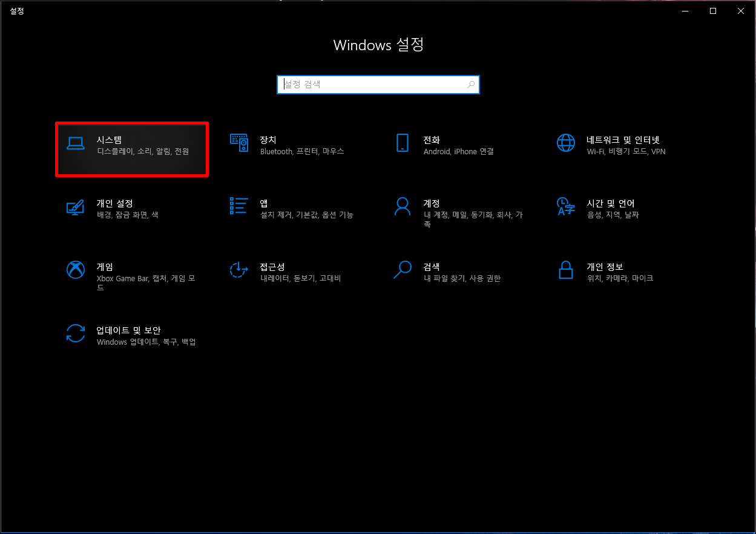Click the text Bluetooth, 프린터, 마우스

(x=302, y=152)
